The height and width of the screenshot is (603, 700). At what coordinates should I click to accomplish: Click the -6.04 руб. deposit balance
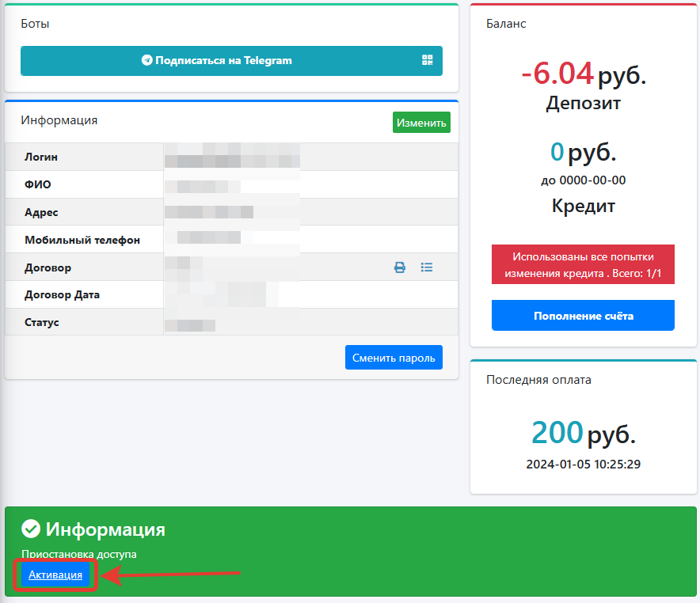click(x=584, y=74)
